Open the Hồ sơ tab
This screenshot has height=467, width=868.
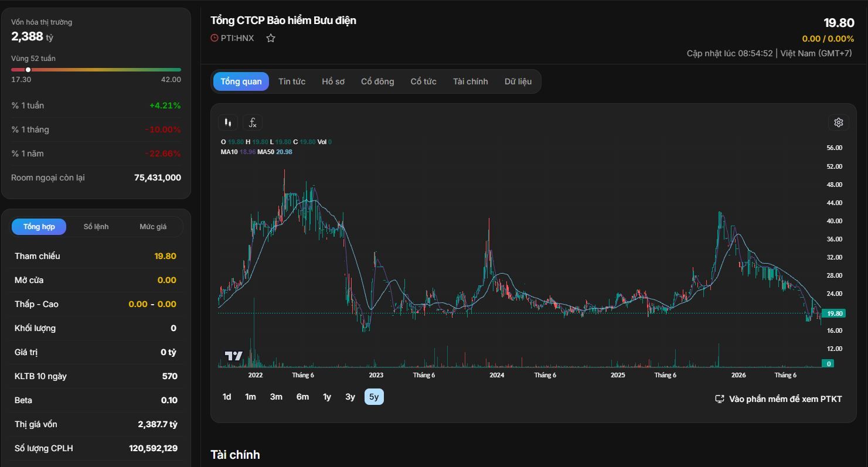333,81
